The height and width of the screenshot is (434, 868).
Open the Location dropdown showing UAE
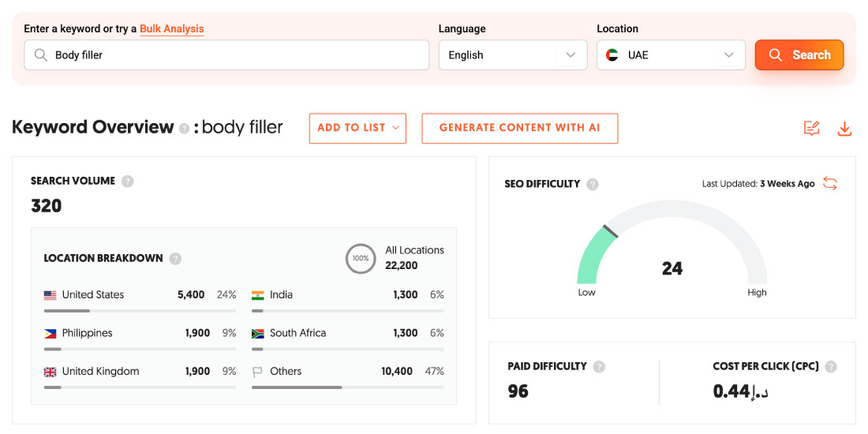click(670, 55)
